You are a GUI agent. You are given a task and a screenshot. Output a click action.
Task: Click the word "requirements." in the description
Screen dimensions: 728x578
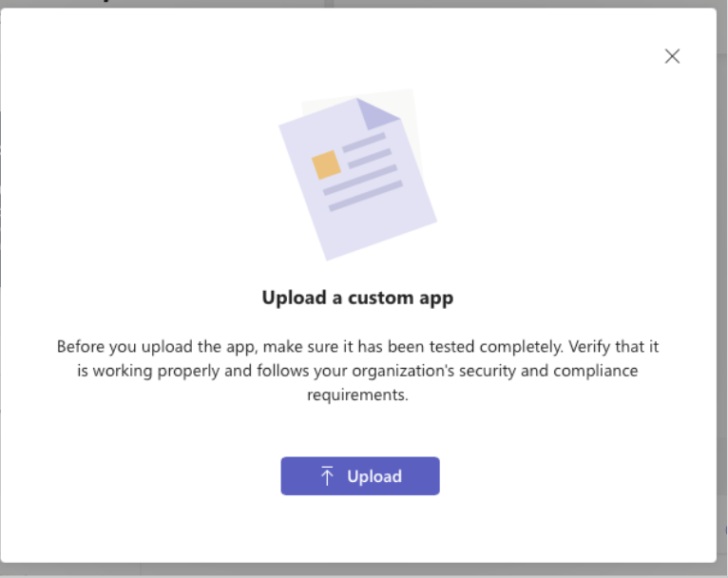357,395
